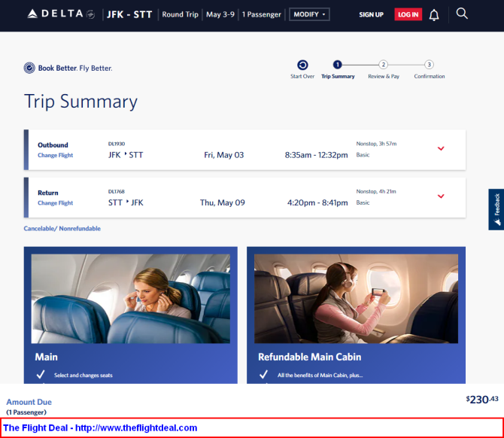Click Change Flight under Outbound
Image resolution: width=504 pixels, height=438 pixels.
click(x=55, y=155)
